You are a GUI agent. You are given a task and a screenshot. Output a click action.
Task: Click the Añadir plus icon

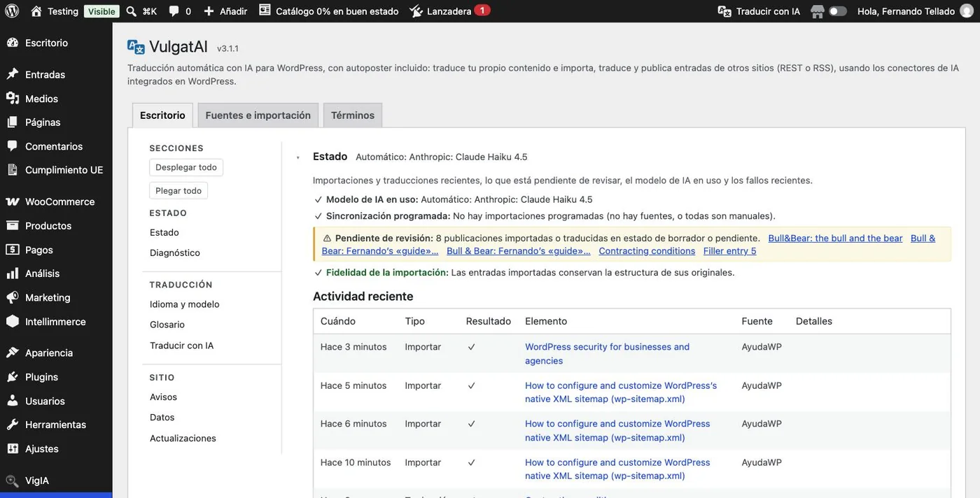tap(209, 11)
